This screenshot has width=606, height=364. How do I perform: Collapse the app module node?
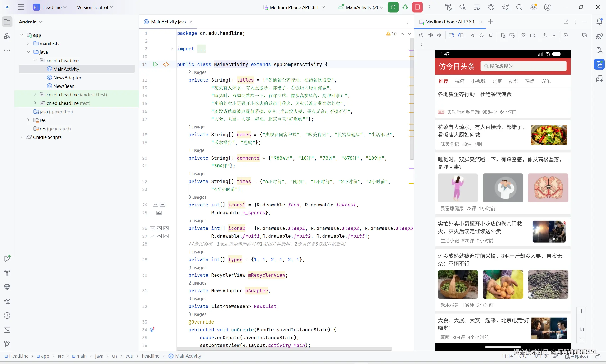pyautogui.click(x=22, y=35)
